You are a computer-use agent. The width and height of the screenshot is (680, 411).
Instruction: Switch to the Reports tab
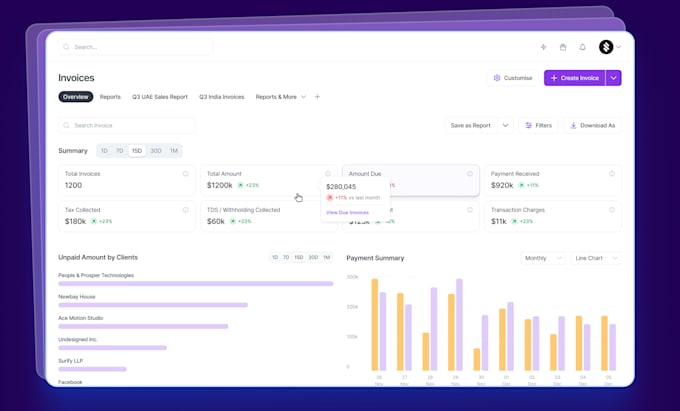[110, 97]
